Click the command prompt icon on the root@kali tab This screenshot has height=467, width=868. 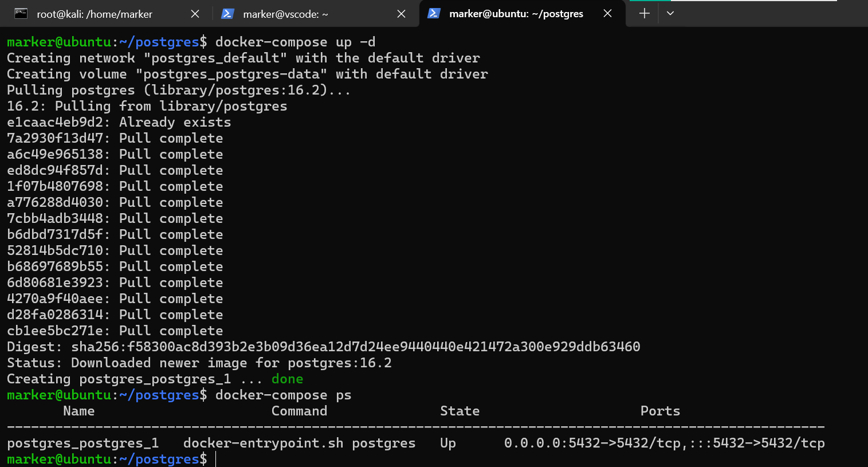21,14
